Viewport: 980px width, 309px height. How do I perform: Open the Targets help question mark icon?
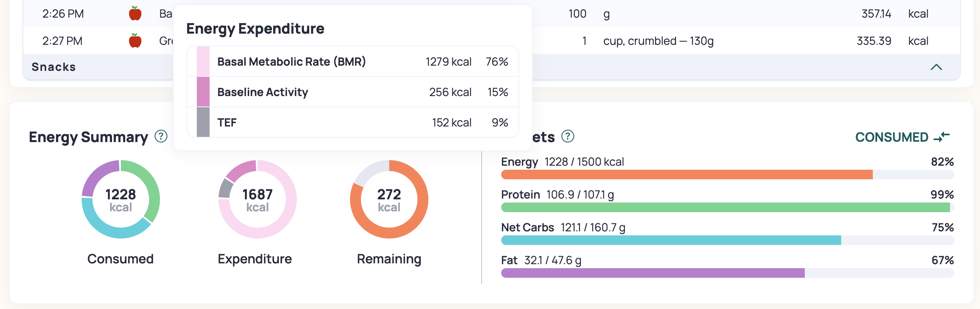point(568,136)
